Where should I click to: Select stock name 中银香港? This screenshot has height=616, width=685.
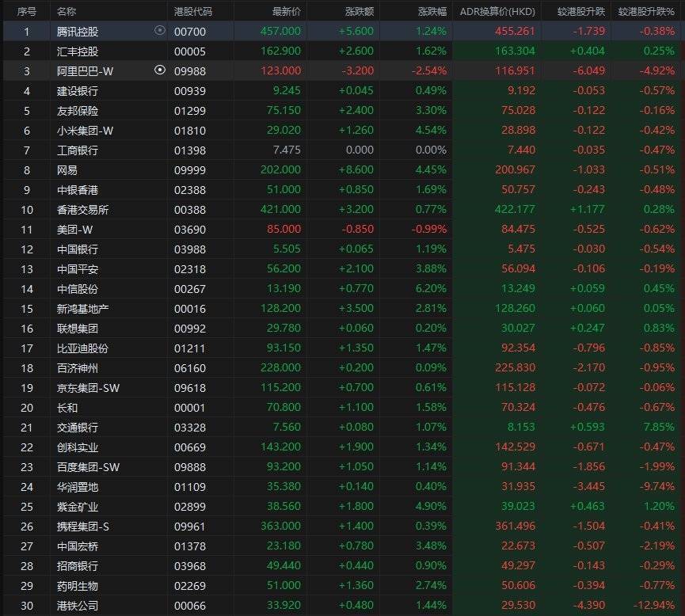coord(78,190)
